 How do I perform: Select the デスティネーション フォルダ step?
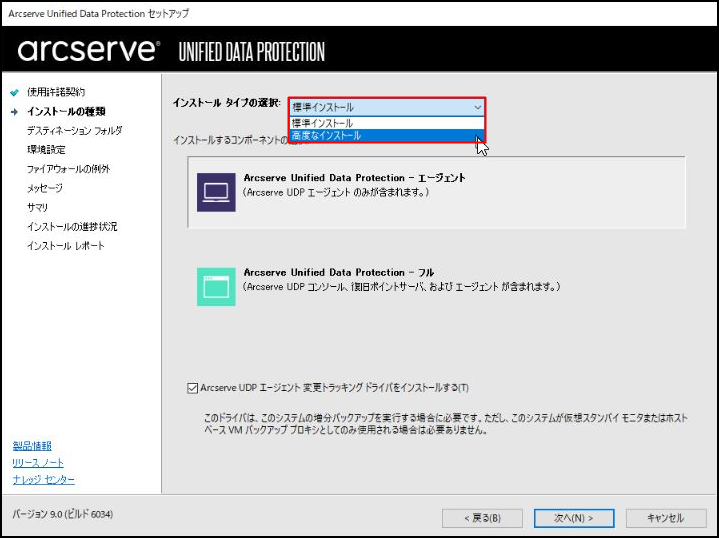click(x=74, y=131)
